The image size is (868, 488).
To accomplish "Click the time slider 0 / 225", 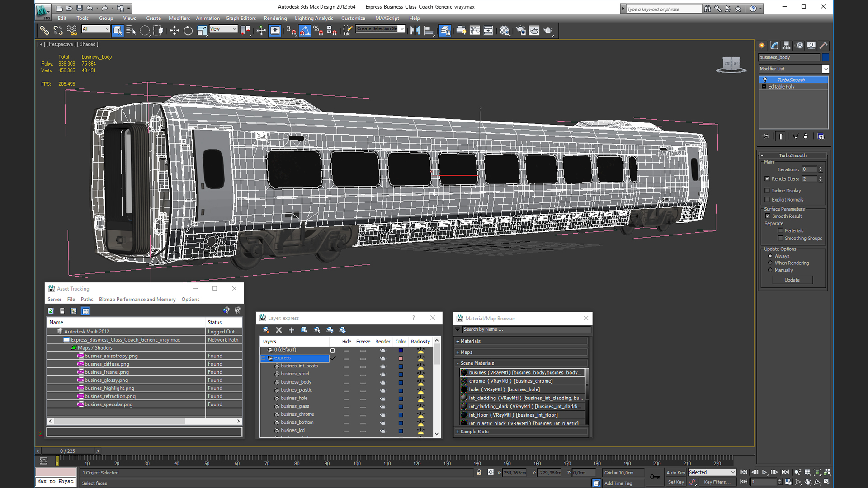I will click(x=68, y=450).
